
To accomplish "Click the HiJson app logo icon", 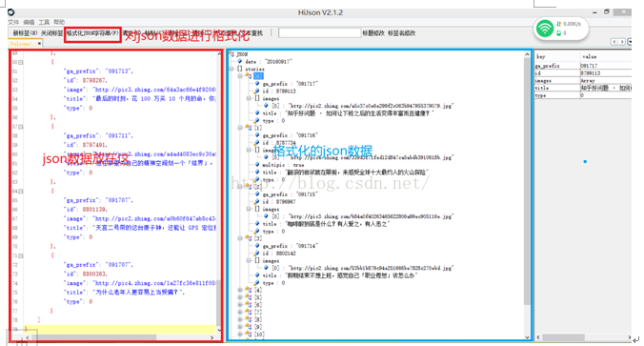I will click(x=11, y=12).
